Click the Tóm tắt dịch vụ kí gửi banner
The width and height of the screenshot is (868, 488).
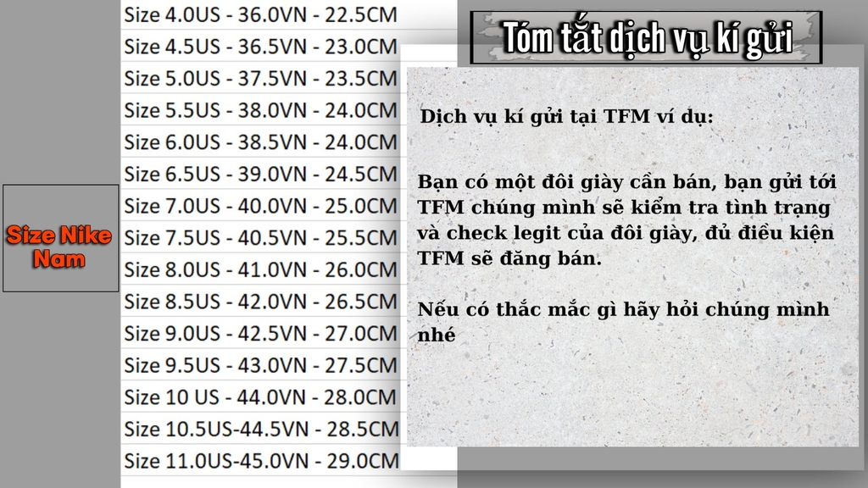pos(646,37)
